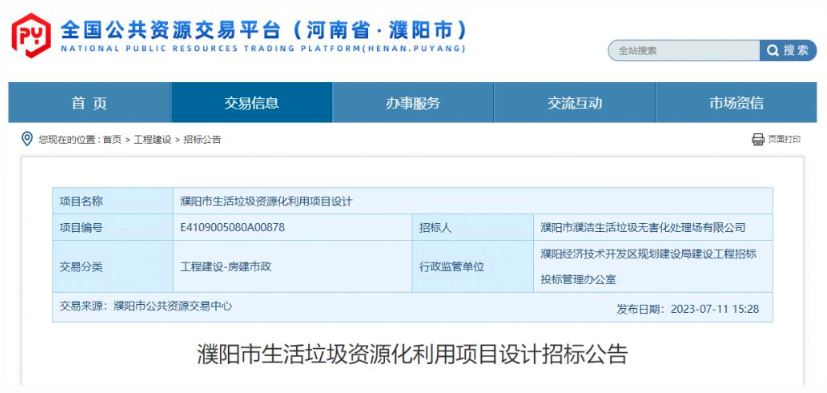The height and width of the screenshot is (393, 827).
Task: Select the 交易信息 navigation tab
Action: [x=252, y=102]
